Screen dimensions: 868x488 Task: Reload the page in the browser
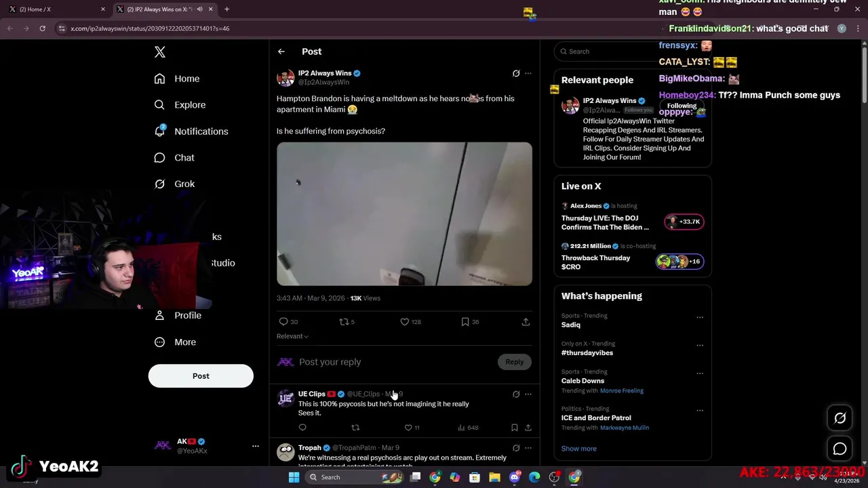[42, 28]
